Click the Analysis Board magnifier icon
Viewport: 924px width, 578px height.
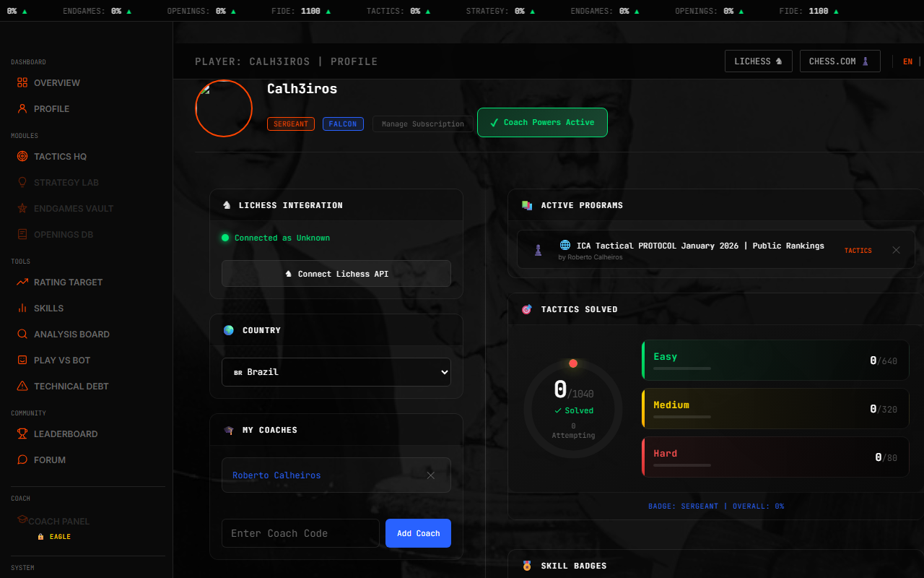[x=22, y=334]
